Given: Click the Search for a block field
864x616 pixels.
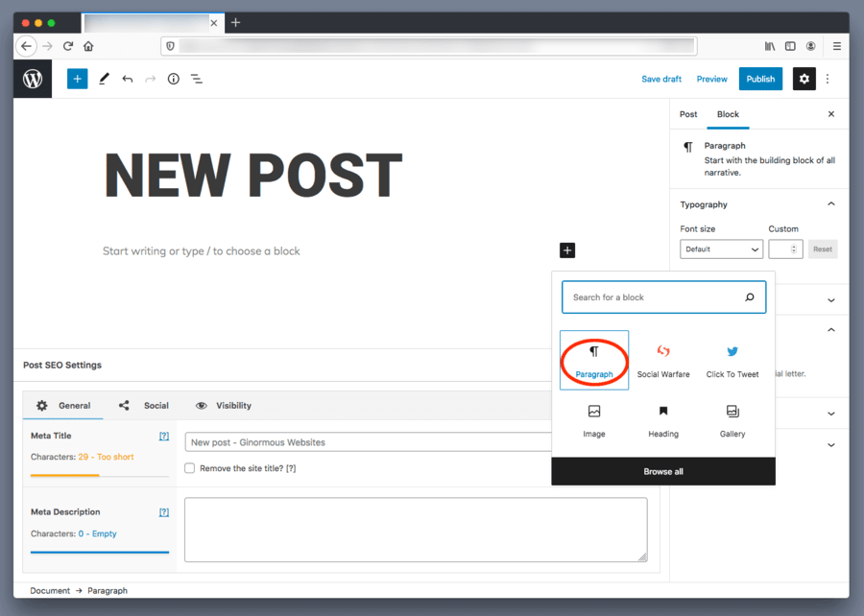Looking at the screenshot, I should click(663, 297).
